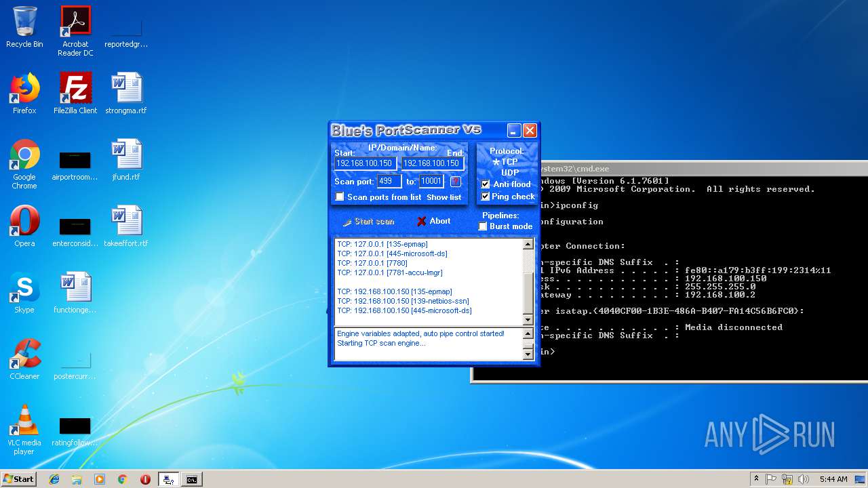Switch to PortScanner taskbar button

click(x=168, y=479)
